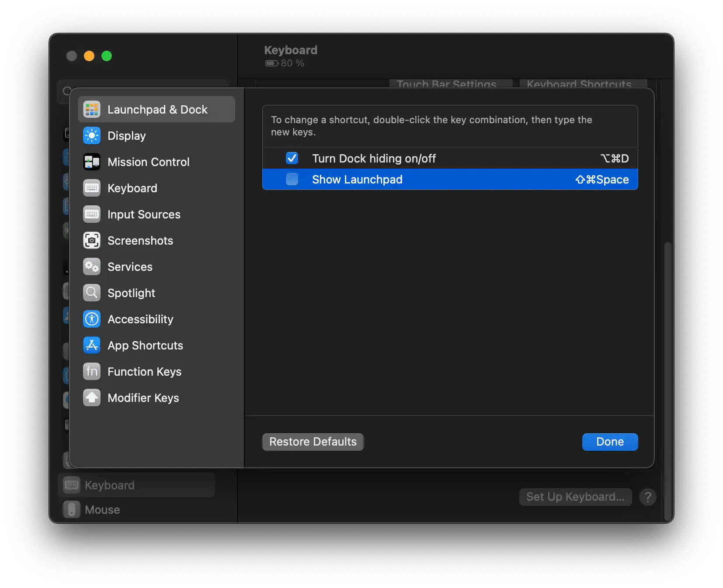Select the Mission Control icon
Screen dimensions: 723x588
[x=92, y=162]
